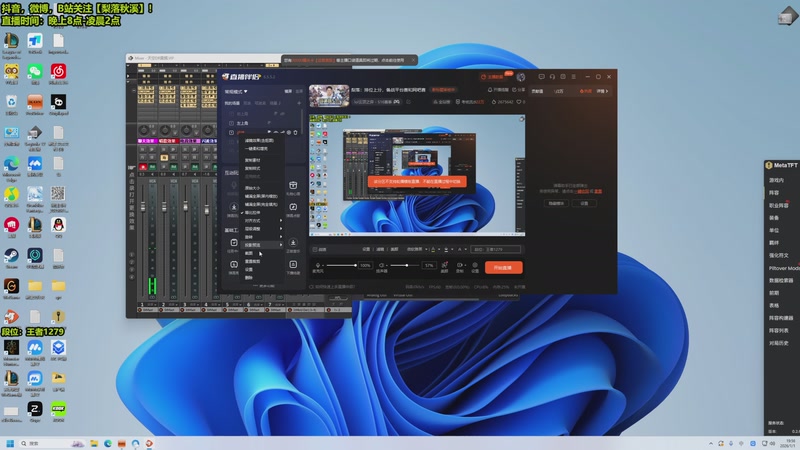Click the taskbar search box

pyautogui.click(x=51, y=443)
